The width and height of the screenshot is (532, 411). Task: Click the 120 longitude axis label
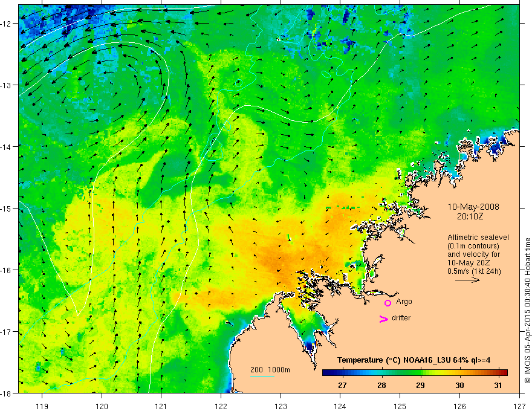point(102,406)
